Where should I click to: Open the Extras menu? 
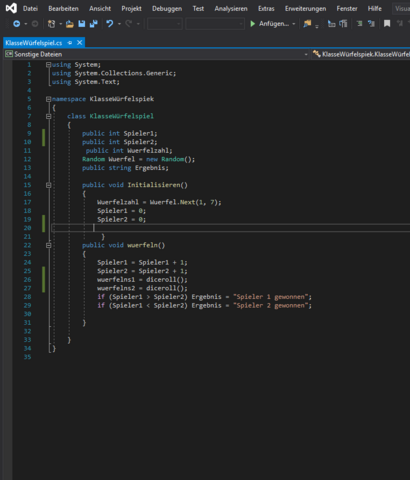tap(266, 9)
